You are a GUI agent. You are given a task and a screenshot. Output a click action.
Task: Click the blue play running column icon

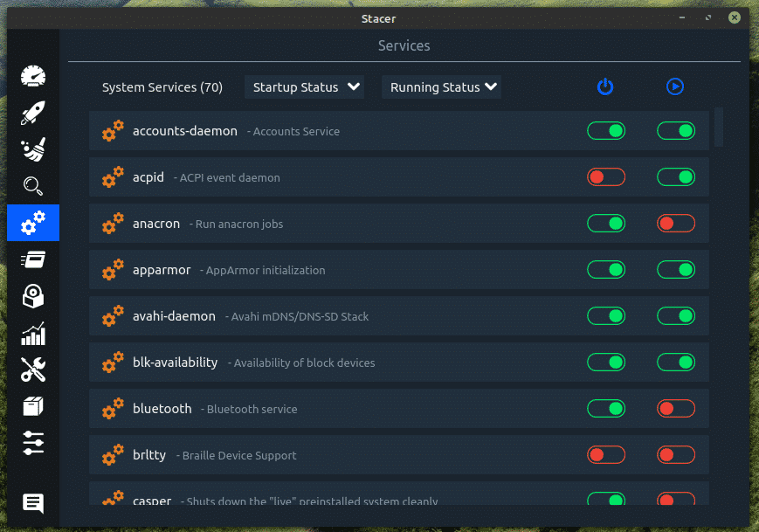coord(675,86)
